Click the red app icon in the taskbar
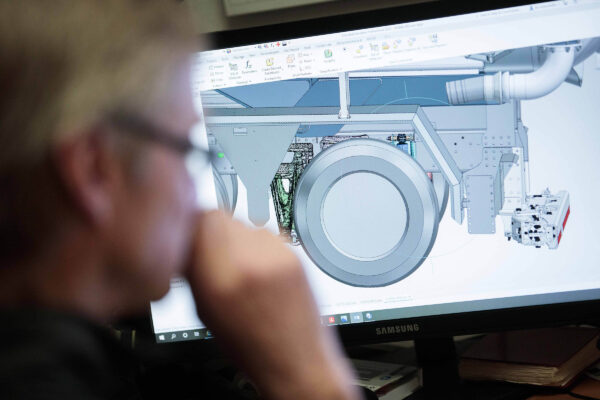This screenshot has height=400, width=600. 331,320
